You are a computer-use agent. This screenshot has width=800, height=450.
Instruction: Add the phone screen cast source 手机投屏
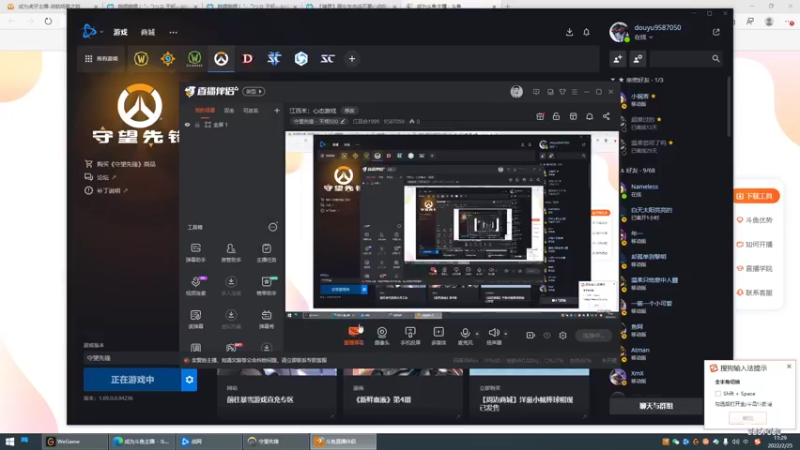pos(410,335)
